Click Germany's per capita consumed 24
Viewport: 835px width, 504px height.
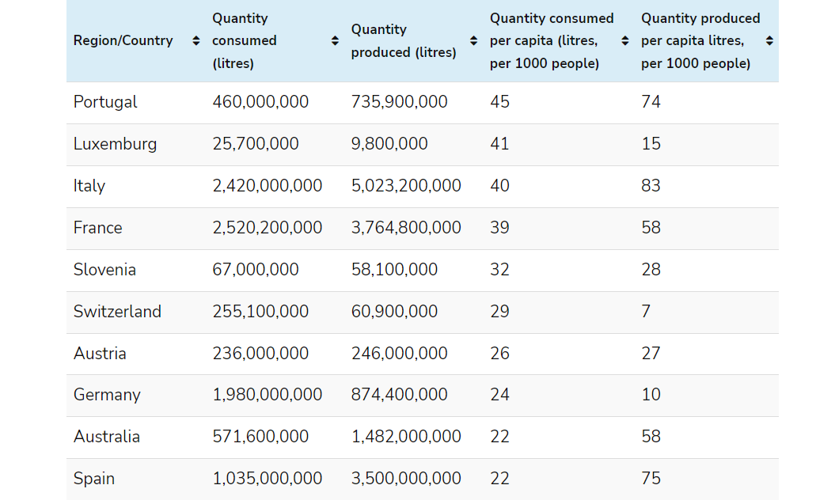pyautogui.click(x=499, y=395)
